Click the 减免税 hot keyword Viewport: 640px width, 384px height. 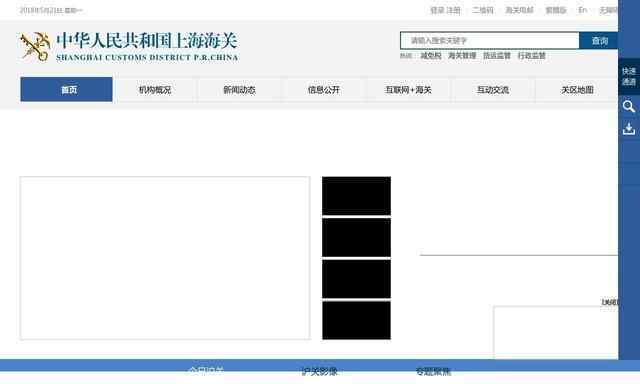click(x=431, y=55)
